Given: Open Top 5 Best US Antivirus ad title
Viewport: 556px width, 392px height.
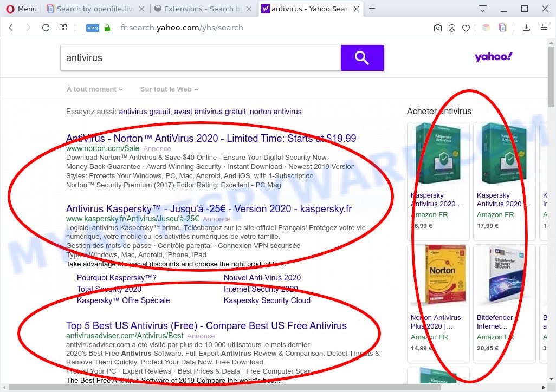Looking at the screenshot, I should click(206, 326).
